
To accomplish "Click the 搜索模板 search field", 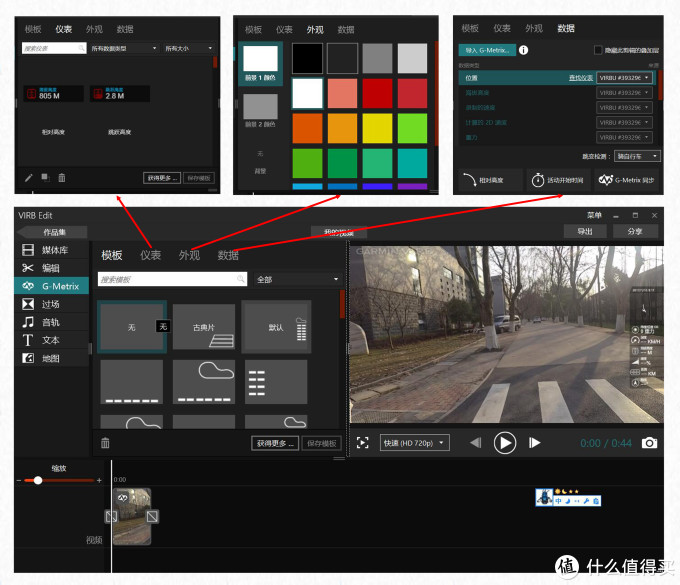I will pos(172,279).
